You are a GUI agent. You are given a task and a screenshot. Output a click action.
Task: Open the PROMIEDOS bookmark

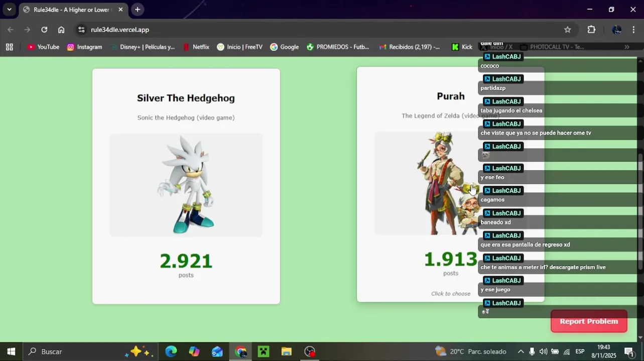[x=337, y=47]
